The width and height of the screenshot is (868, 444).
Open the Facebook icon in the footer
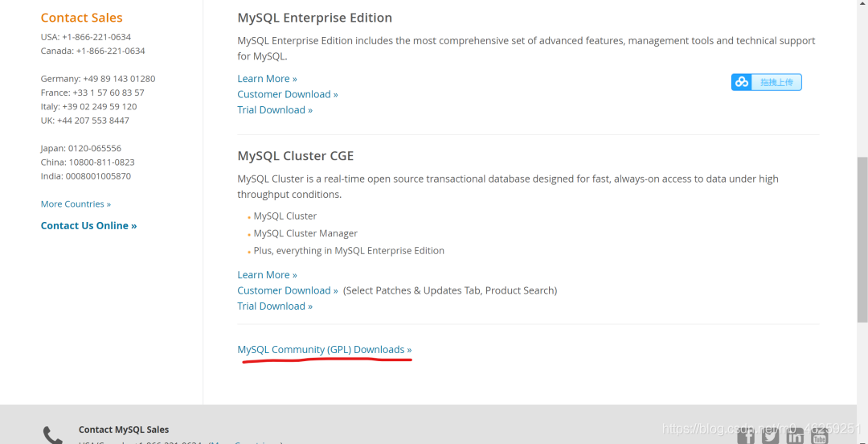click(x=746, y=438)
